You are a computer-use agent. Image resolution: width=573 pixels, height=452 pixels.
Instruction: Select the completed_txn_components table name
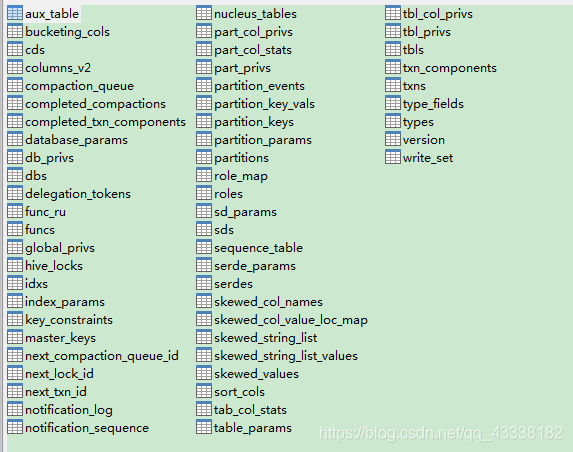coord(105,122)
